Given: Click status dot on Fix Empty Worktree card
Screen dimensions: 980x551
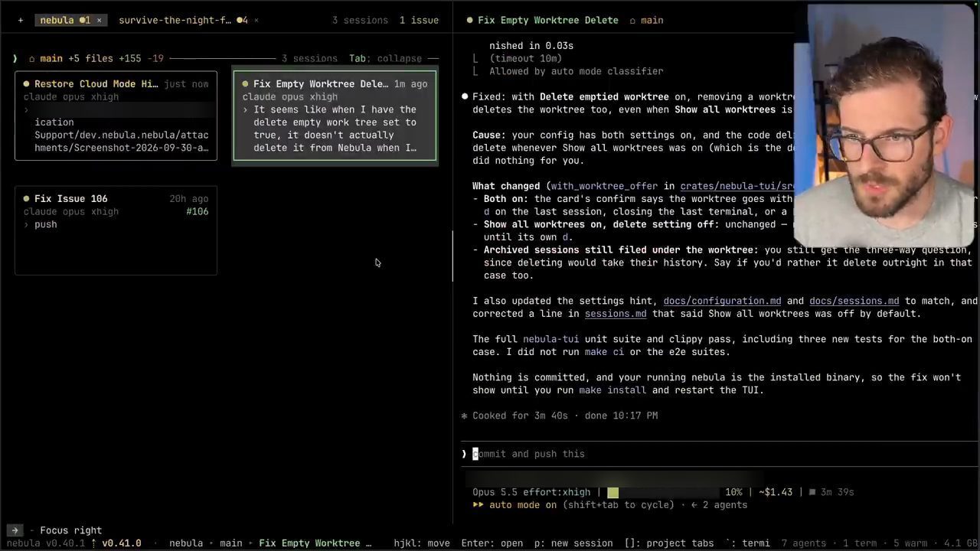Looking at the screenshot, I should [x=245, y=84].
